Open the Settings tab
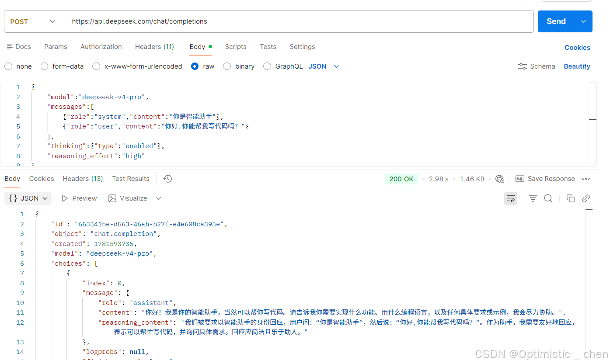Viewport: 610px width, 364px height. (302, 47)
